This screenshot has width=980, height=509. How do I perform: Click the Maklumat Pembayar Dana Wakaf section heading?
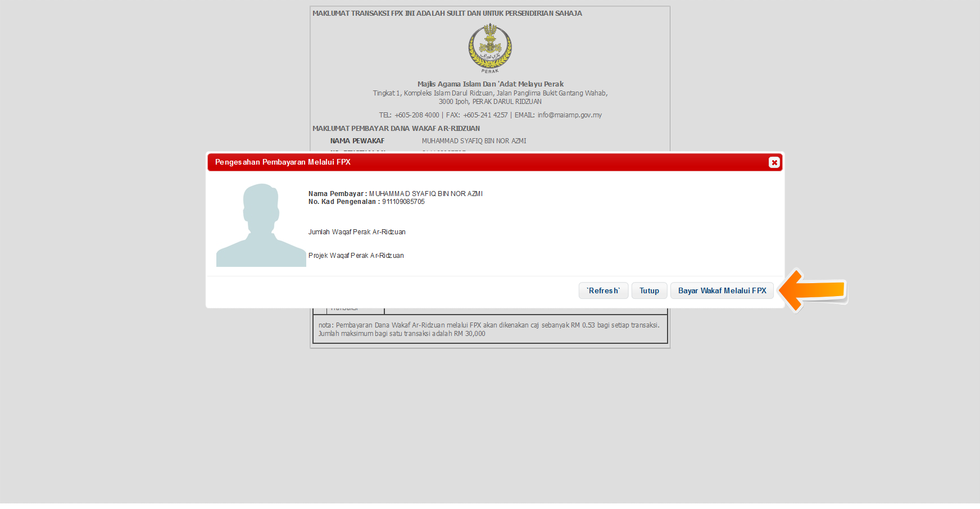click(396, 129)
